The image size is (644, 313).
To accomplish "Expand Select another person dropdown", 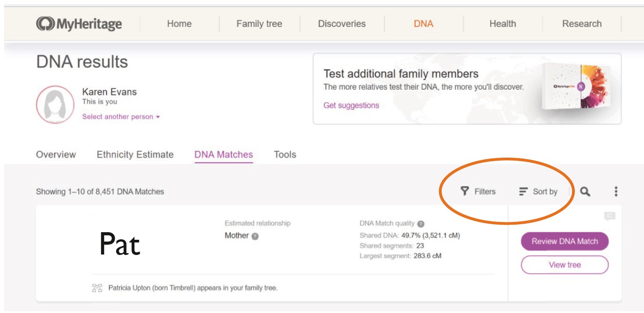I will pos(121,117).
